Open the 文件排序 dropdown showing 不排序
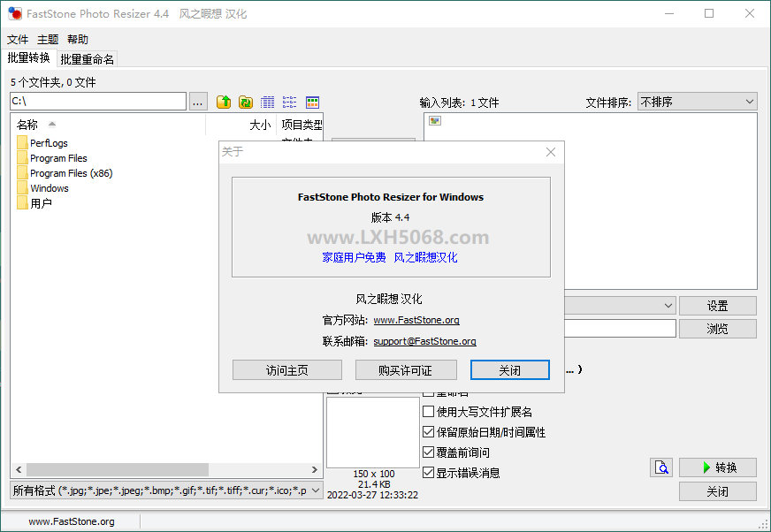 [x=698, y=102]
